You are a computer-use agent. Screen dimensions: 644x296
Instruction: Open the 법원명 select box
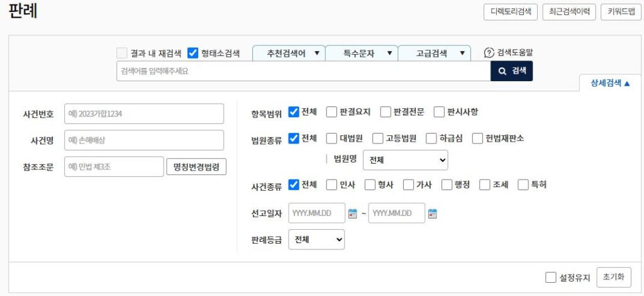(x=406, y=160)
